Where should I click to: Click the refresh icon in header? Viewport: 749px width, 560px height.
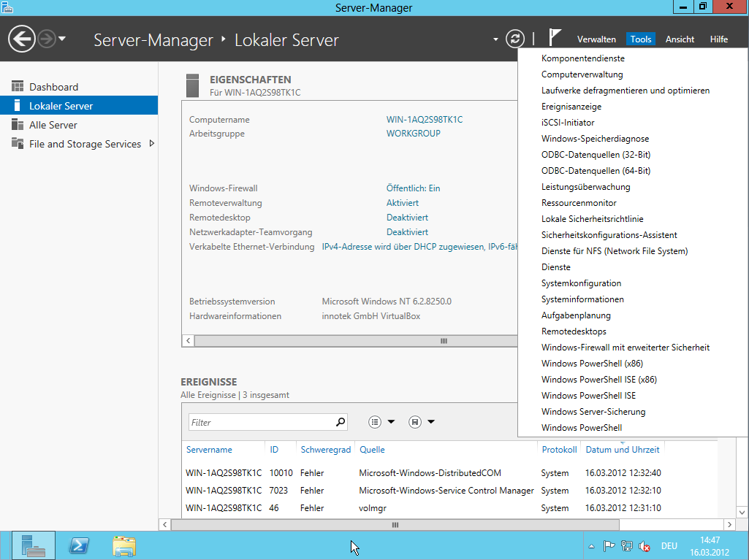pos(515,39)
